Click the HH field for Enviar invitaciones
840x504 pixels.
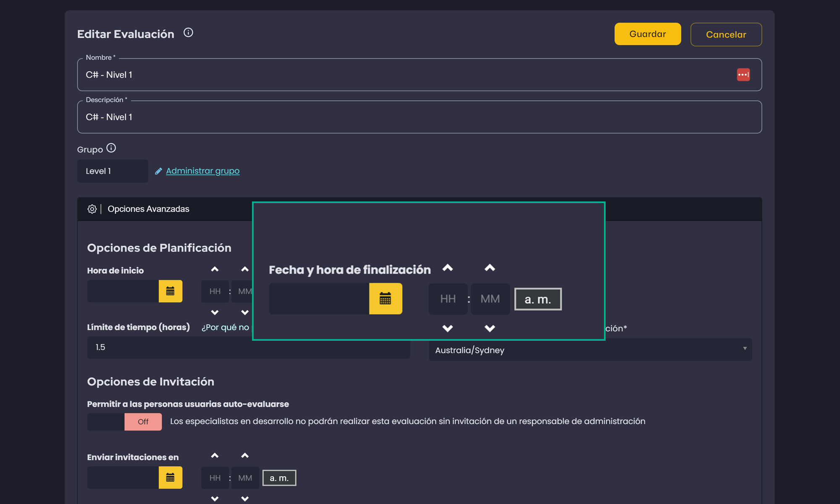(215, 478)
